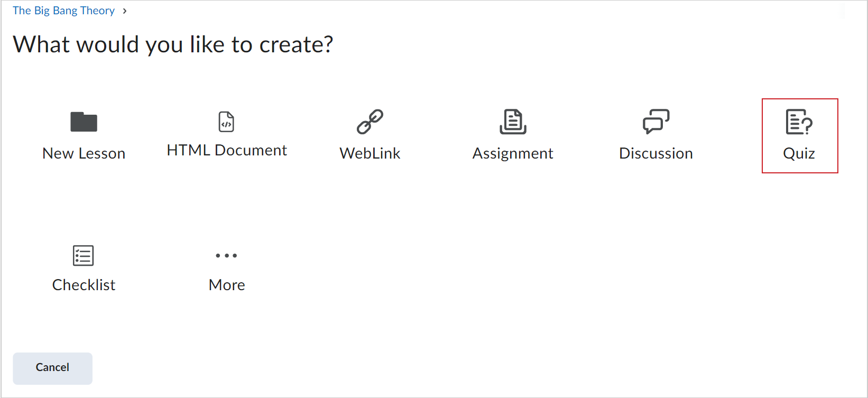Select the highlighted Quiz icon

click(799, 122)
